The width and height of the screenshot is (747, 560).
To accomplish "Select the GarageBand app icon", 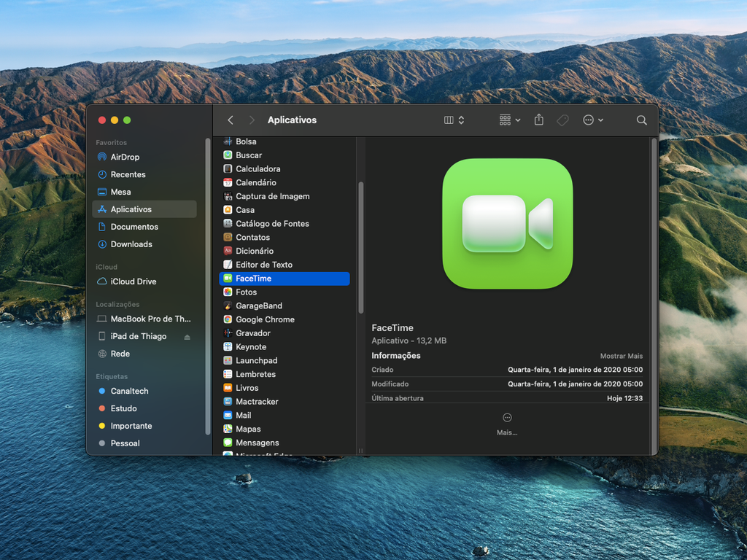I will [228, 306].
